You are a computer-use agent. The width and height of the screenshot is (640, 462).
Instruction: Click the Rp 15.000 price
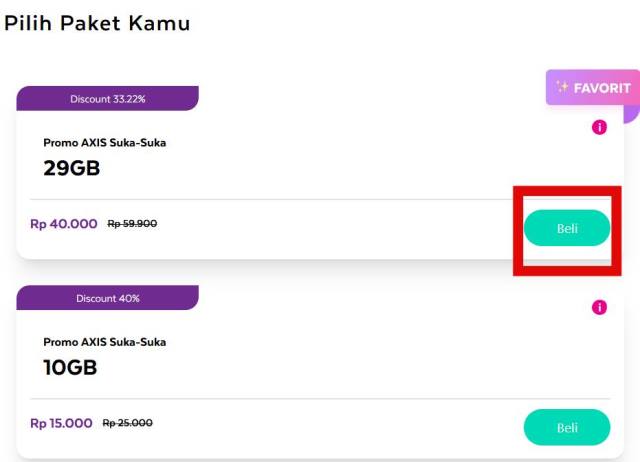click(61, 423)
